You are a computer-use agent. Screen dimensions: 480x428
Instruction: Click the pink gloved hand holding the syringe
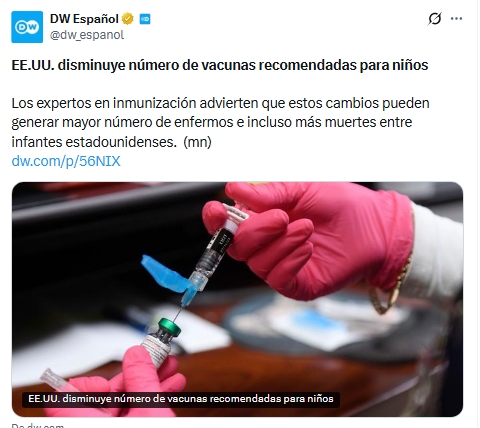308,239
